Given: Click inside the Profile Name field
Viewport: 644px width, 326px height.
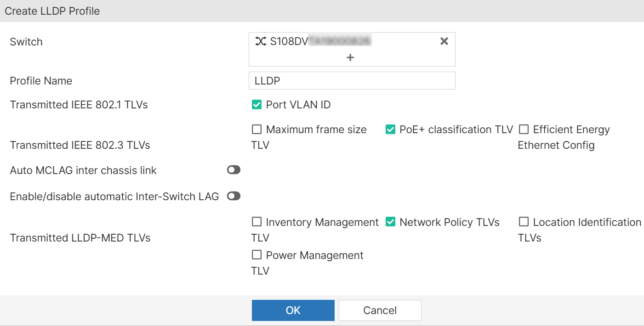Looking at the screenshot, I should click(352, 80).
